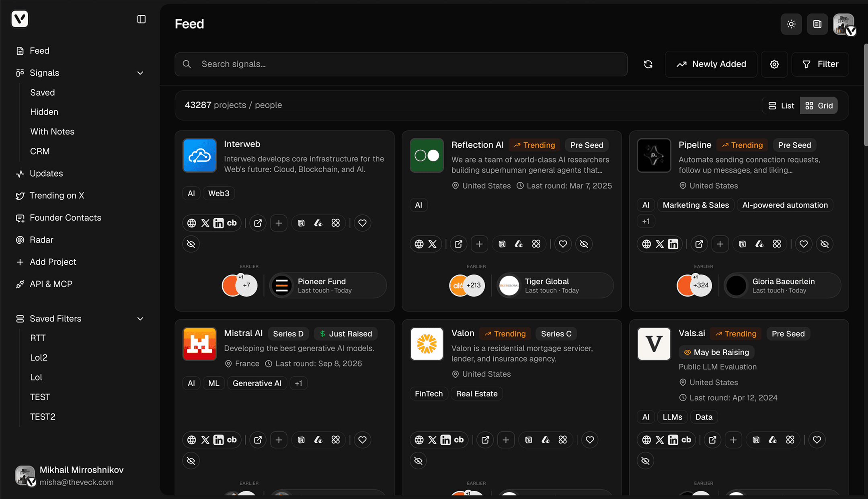Open the RTT saved filter
The width and height of the screenshot is (868, 499).
click(38, 338)
